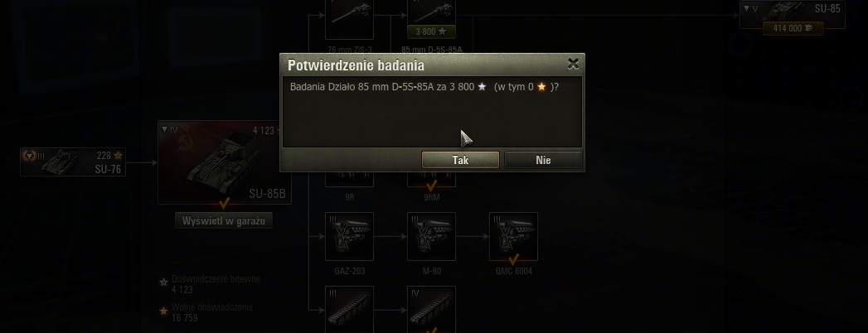
Task: Click the 414 000 credits price on SU-85
Action: (x=793, y=28)
